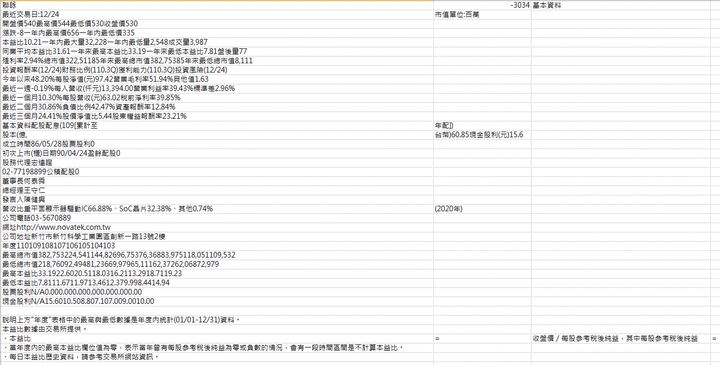Click the 最低本益比7.81 row cell

[217, 283]
